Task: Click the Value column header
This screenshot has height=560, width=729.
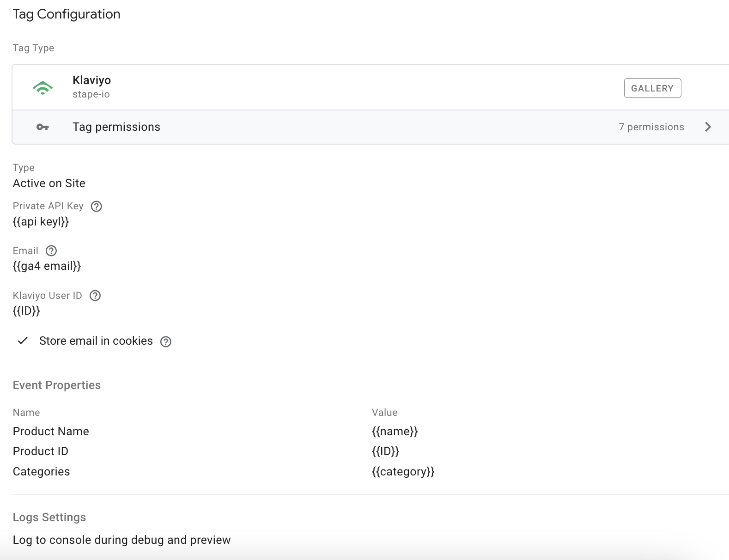Action: click(384, 413)
